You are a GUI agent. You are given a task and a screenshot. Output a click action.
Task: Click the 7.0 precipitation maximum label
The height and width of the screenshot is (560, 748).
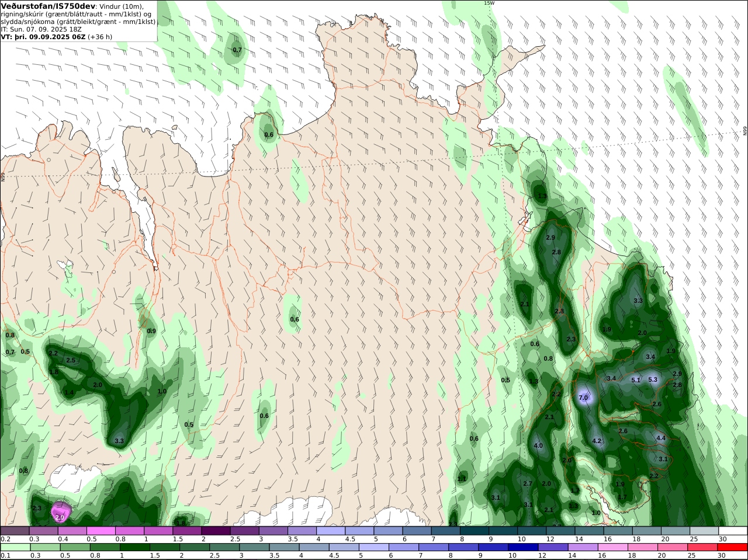583,398
